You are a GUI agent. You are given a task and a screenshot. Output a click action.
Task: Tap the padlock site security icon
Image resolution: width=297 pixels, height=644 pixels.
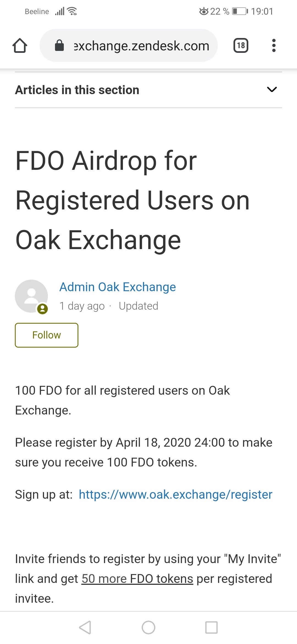[x=59, y=45]
